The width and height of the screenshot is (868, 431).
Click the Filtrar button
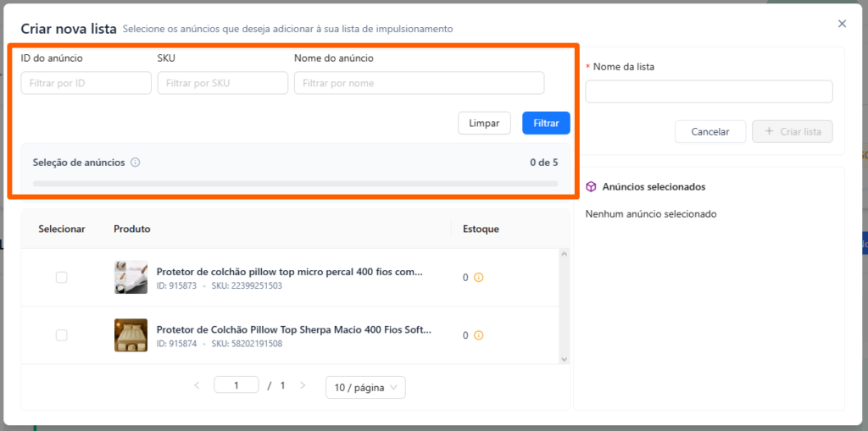[546, 123]
